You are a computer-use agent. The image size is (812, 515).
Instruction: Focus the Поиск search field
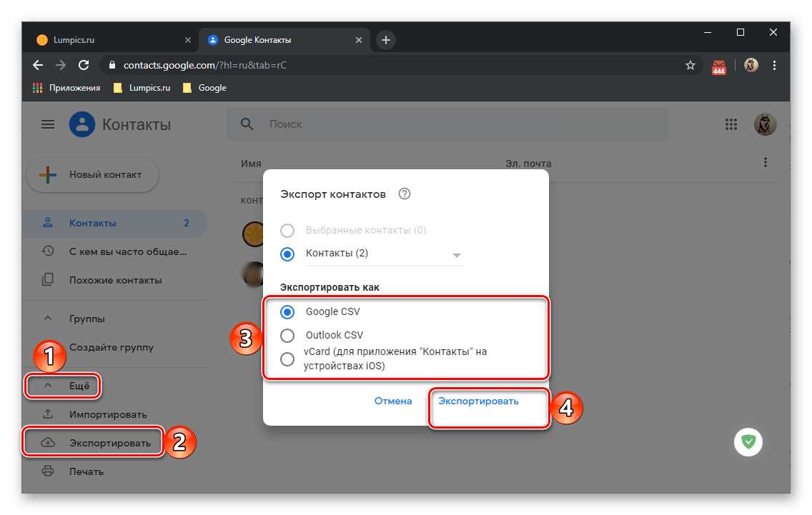pyautogui.click(x=447, y=124)
